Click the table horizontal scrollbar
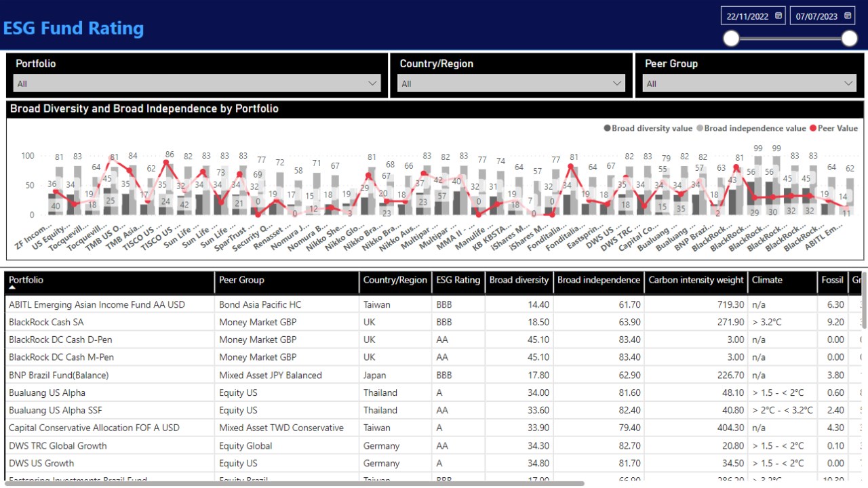 tap(294, 483)
